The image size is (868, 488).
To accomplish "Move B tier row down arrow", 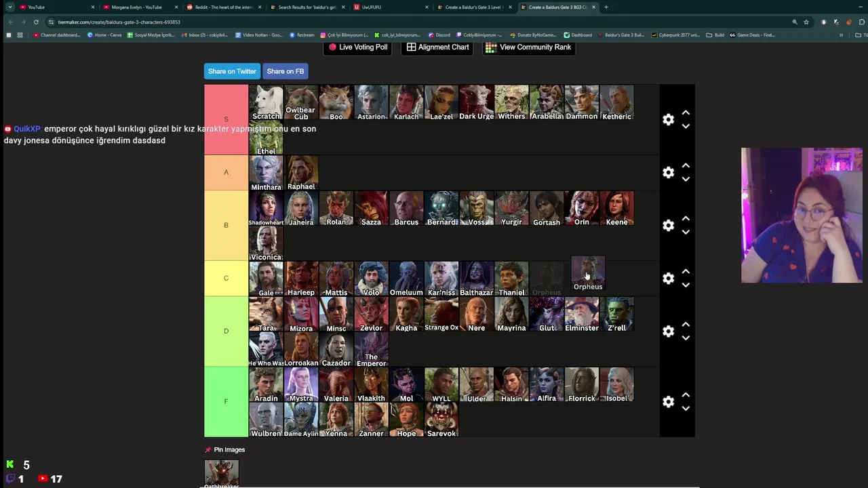I will point(686,232).
